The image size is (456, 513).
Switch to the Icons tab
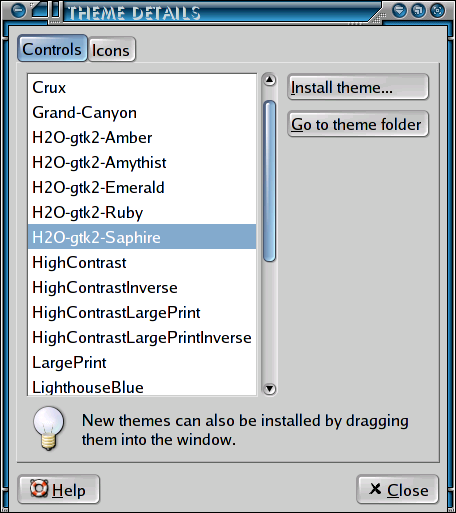111,50
